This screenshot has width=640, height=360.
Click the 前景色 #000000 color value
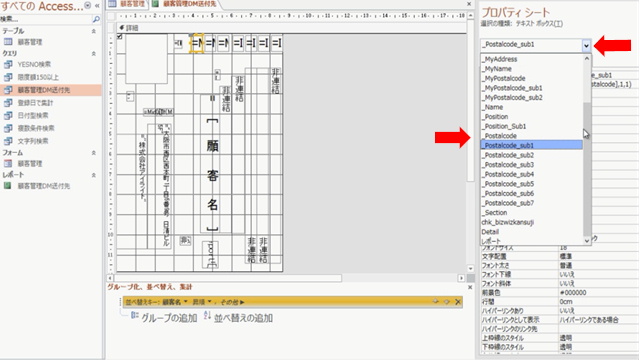coord(573,293)
